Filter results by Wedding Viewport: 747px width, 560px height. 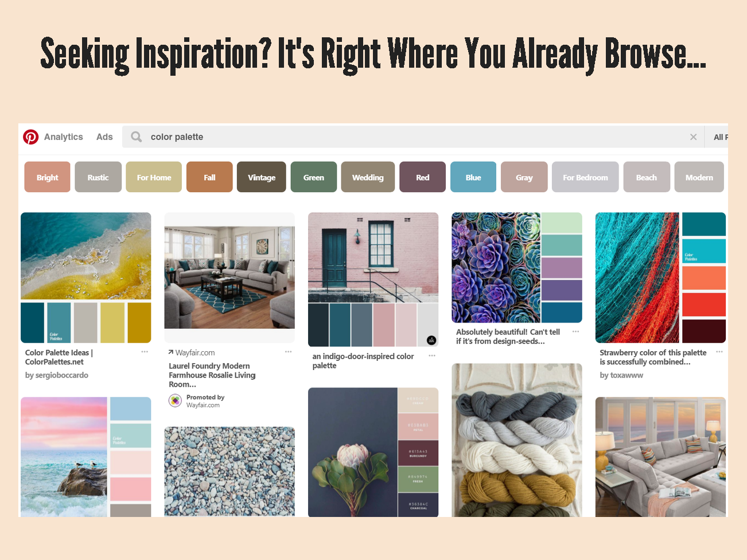pos(368,177)
